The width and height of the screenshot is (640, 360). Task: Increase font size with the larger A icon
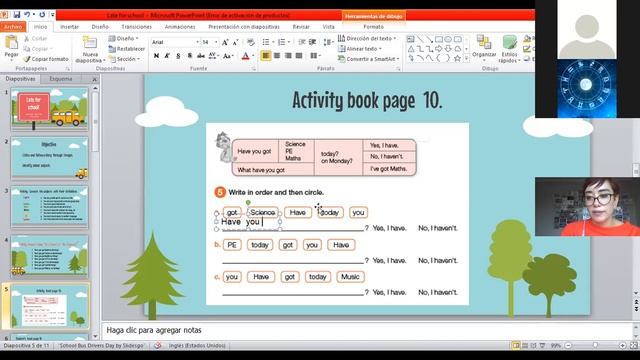[x=225, y=42]
